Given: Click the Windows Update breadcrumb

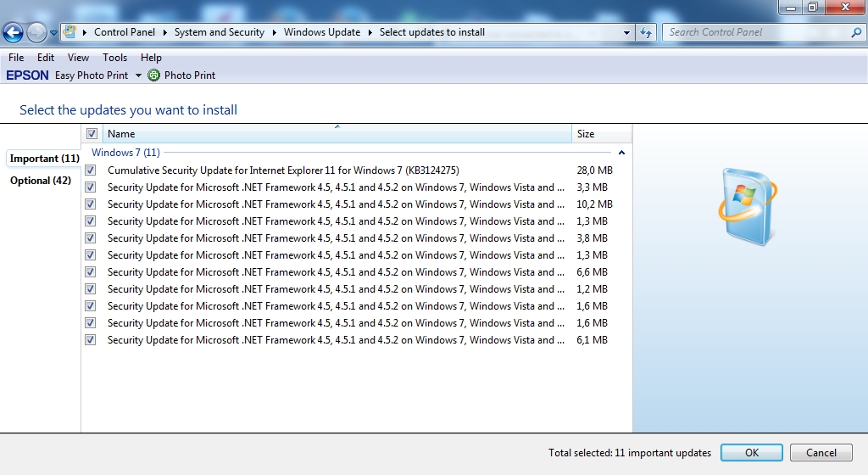Looking at the screenshot, I should pyautogui.click(x=322, y=32).
